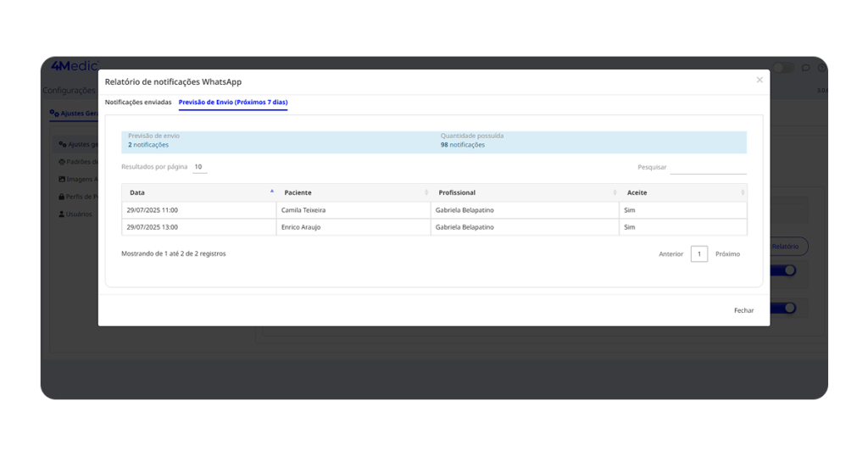The image size is (868, 456).
Task: Sort table by Profissional column
Action: [x=525, y=192]
